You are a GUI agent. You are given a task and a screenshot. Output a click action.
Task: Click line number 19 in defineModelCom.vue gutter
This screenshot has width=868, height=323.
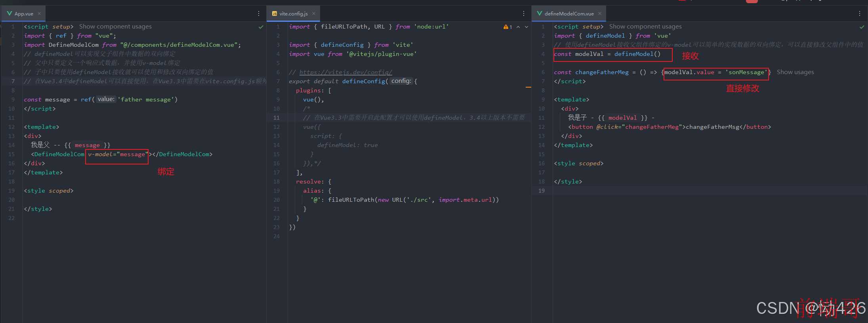541,191
